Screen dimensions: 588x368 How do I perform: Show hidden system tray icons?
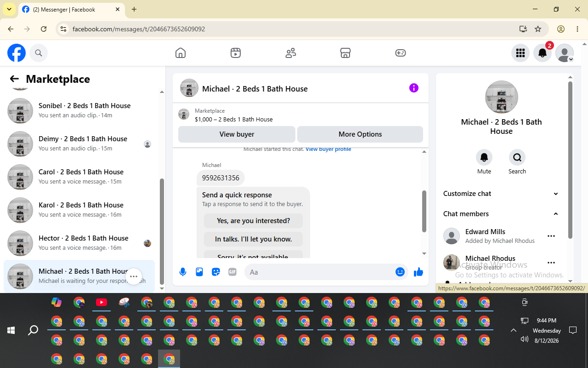pos(514,330)
